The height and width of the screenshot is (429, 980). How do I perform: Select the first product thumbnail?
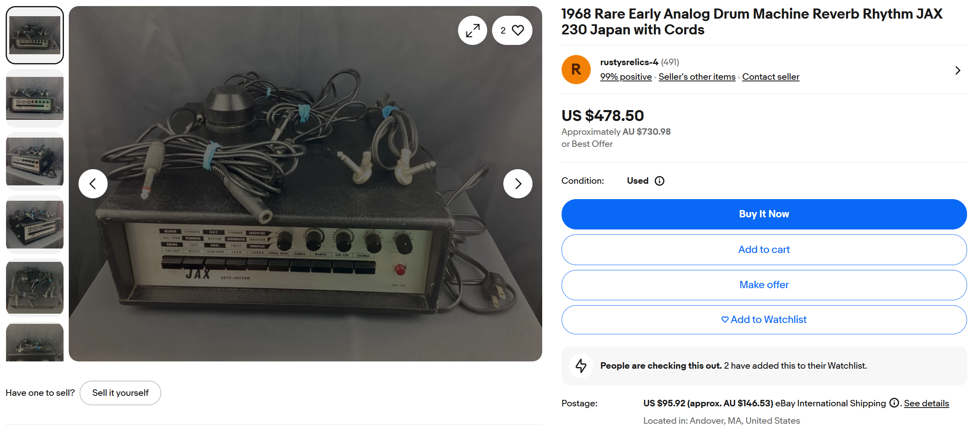click(x=35, y=35)
